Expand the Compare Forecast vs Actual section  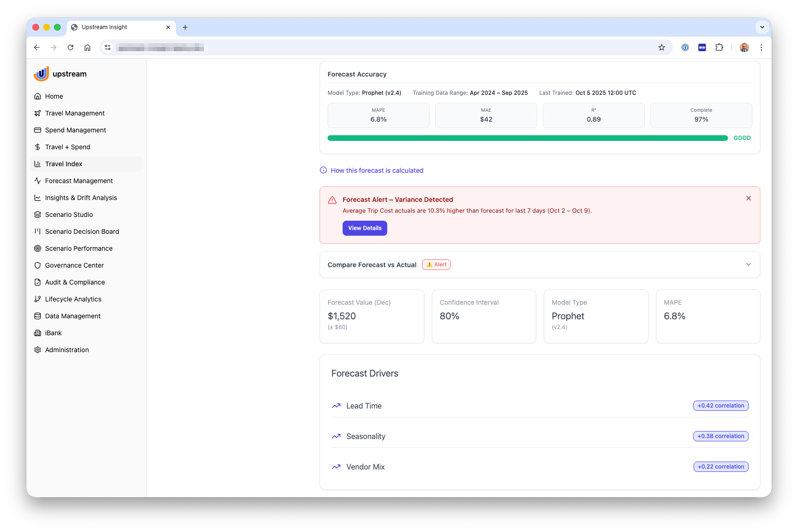748,265
